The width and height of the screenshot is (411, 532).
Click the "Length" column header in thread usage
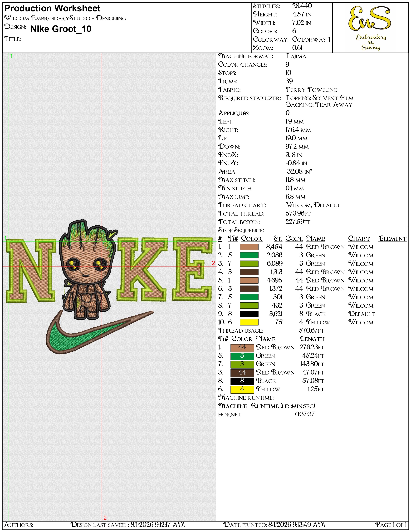[x=312, y=339]
